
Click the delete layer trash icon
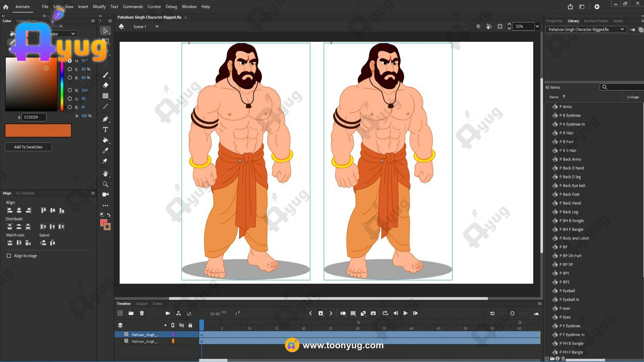point(142,313)
